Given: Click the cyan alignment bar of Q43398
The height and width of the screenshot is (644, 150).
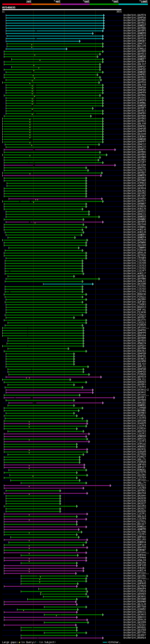Looking at the screenshot, I should pyautogui.click(x=68, y=284).
